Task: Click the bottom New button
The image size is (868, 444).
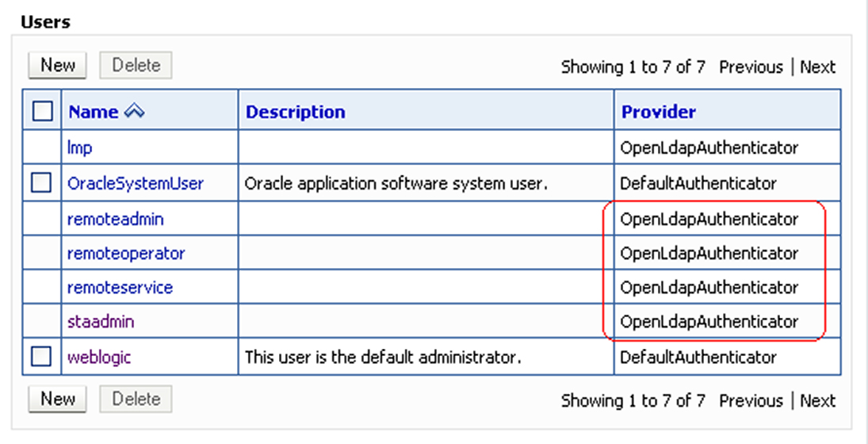Action: (57, 399)
